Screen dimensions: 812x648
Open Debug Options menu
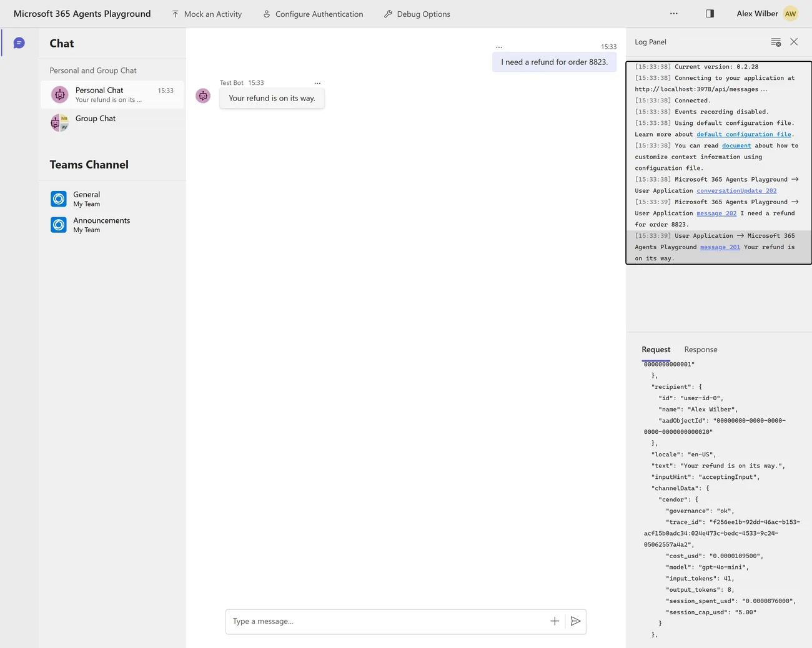417,14
